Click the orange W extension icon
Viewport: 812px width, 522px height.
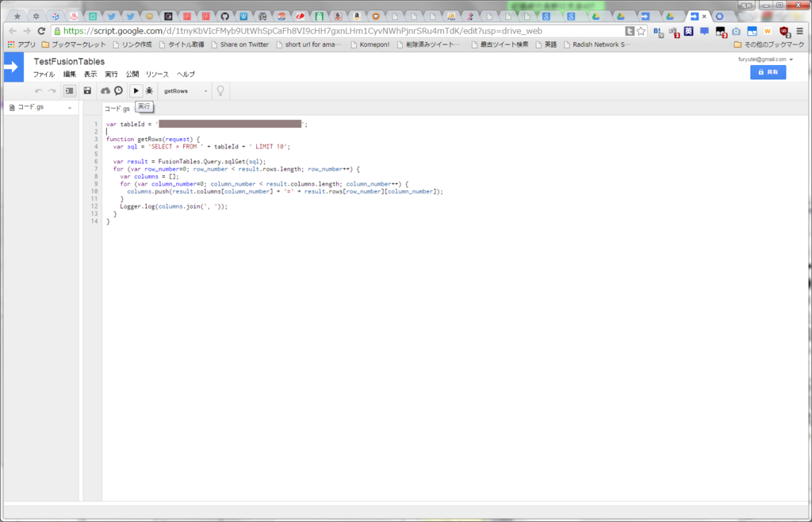point(768,32)
